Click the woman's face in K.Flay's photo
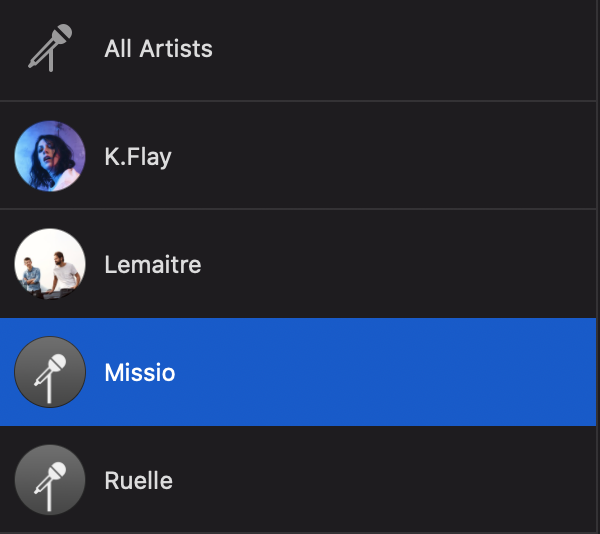600x534 pixels. 46,157
